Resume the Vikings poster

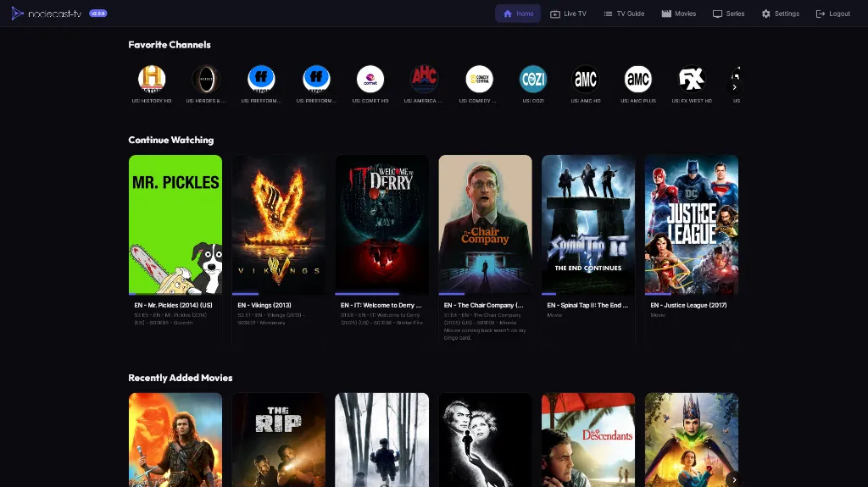pyautogui.click(x=278, y=224)
